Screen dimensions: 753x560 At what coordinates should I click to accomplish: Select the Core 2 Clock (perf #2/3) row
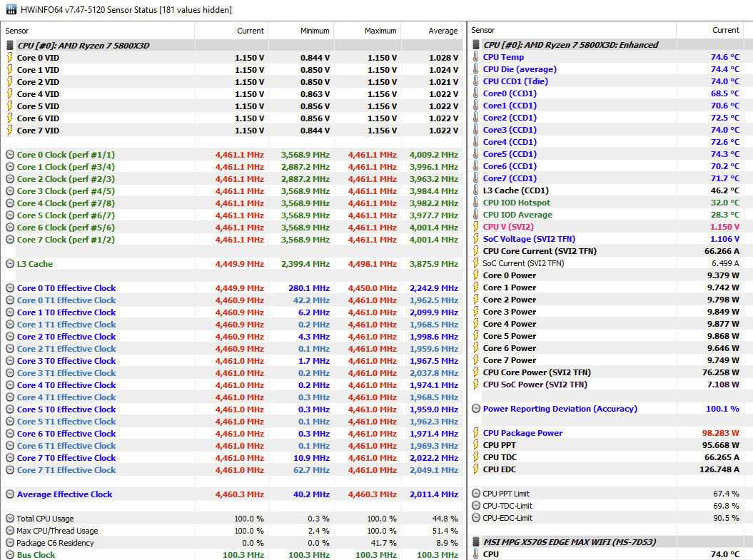(x=231, y=179)
